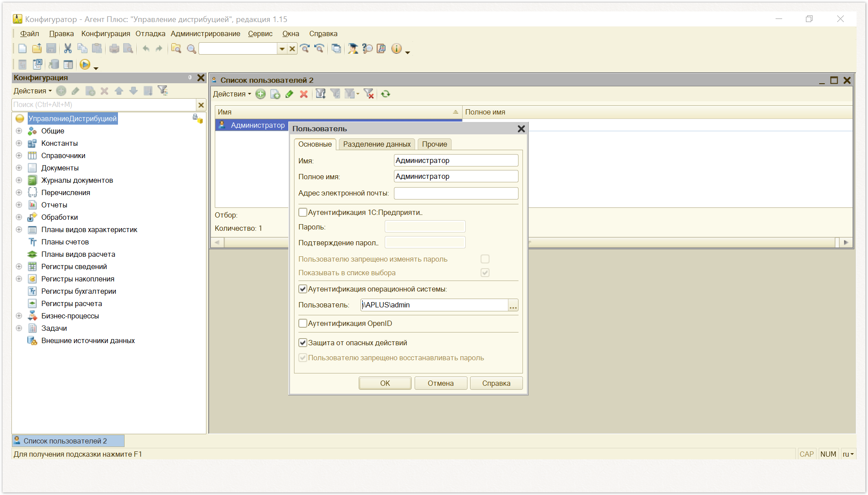The width and height of the screenshot is (868, 495).
Task: Click the Полное имя input field
Action: [x=456, y=177]
